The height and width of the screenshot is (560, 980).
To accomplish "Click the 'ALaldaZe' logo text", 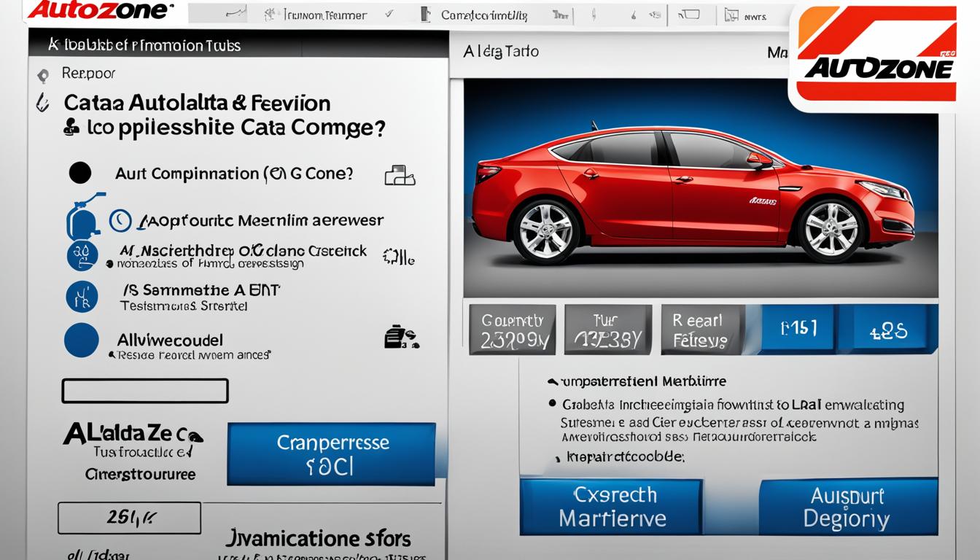I will click(x=133, y=433).
